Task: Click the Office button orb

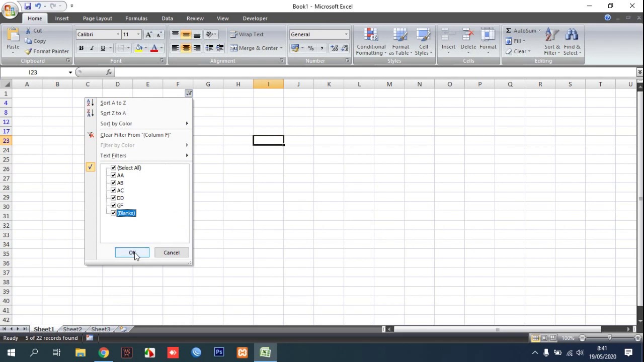Action: click(x=10, y=10)
